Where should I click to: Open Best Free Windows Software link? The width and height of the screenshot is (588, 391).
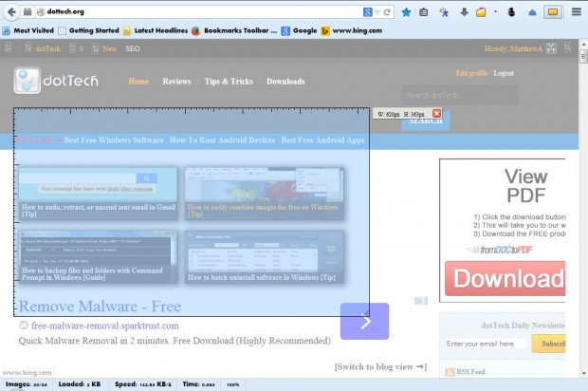[x=114, y=140]
